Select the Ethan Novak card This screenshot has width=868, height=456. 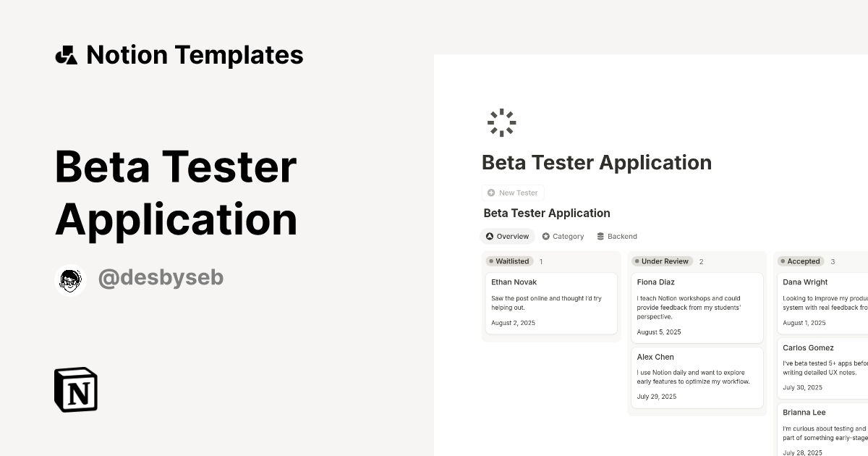[551, 303]
